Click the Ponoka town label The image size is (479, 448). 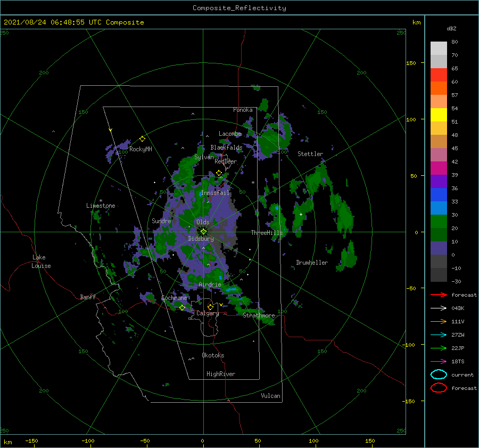pos(243,110)
